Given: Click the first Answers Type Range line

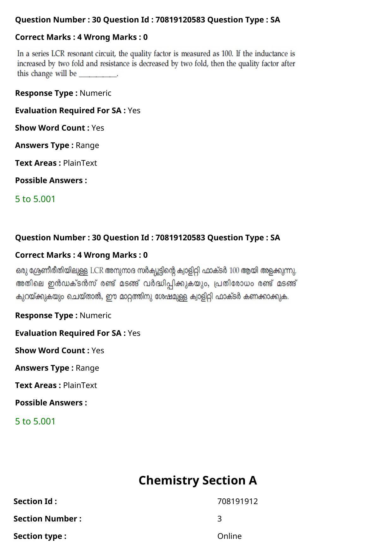Looking at the screenshot, I should click(x=57, y=145).
